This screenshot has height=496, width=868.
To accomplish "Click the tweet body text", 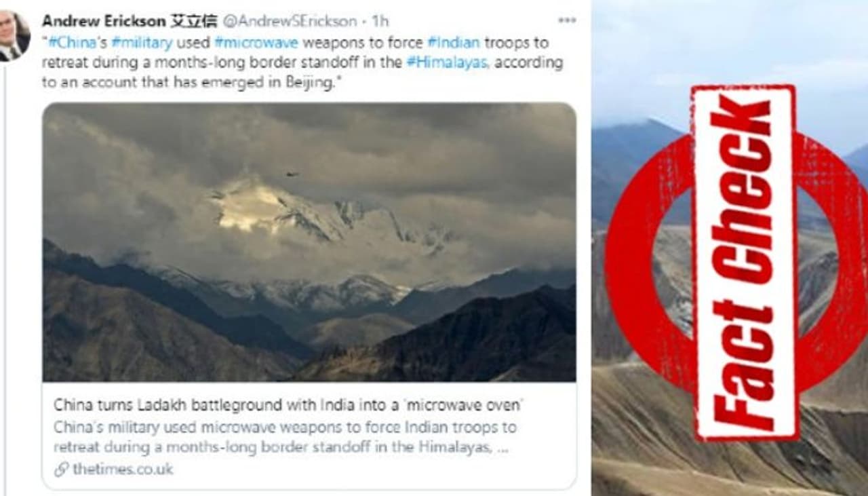I will pos(305,62).
